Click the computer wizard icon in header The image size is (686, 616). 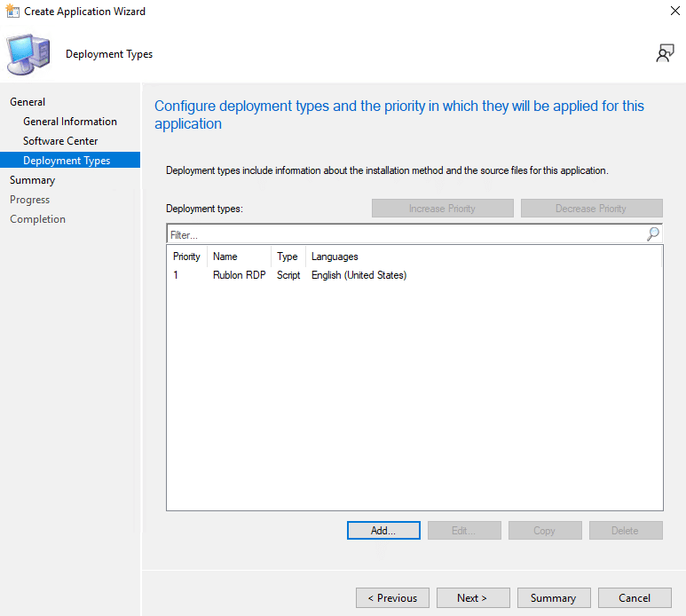click(x=30, y=54)
